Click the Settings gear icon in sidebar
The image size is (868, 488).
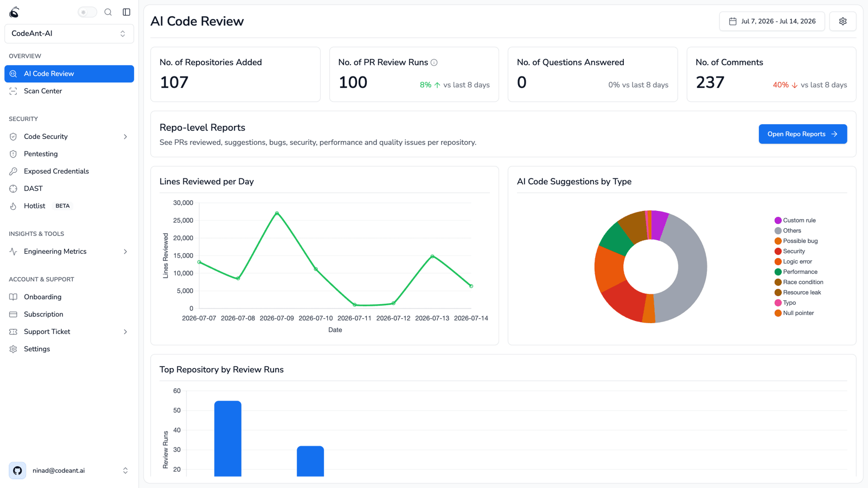point(14,349)
